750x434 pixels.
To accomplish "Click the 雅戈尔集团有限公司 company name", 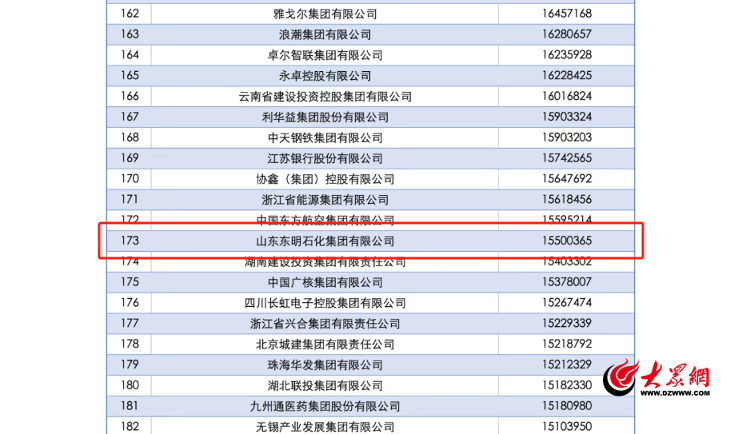I will tap(325, 14).
